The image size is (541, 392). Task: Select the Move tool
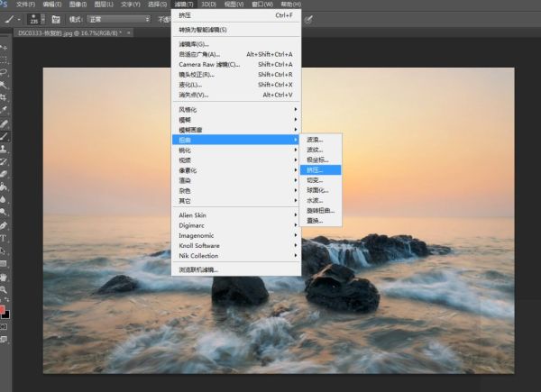click(x=4, y=48)
